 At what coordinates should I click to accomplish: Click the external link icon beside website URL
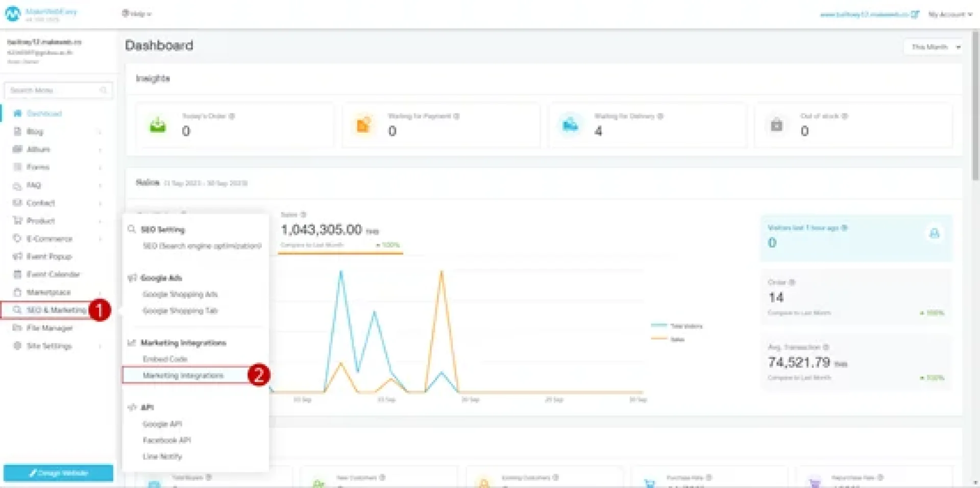tap(915, 14)
